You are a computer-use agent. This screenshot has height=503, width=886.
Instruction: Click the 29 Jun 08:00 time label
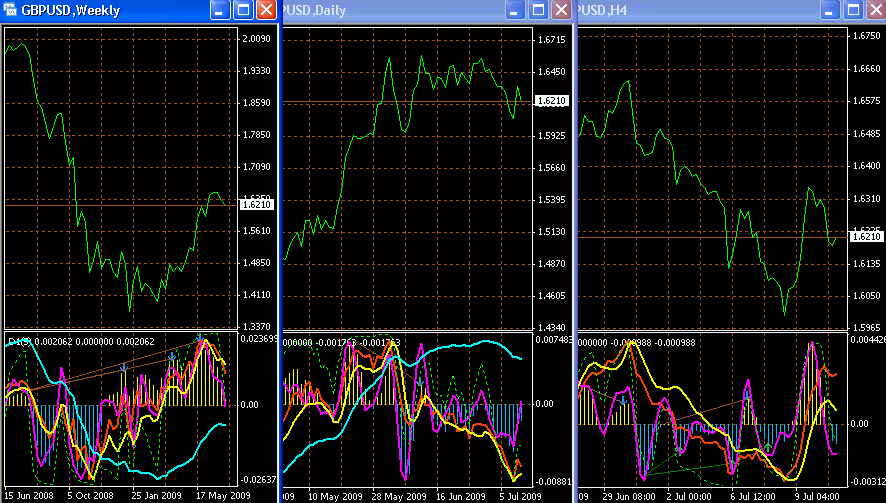coord(628,497)
